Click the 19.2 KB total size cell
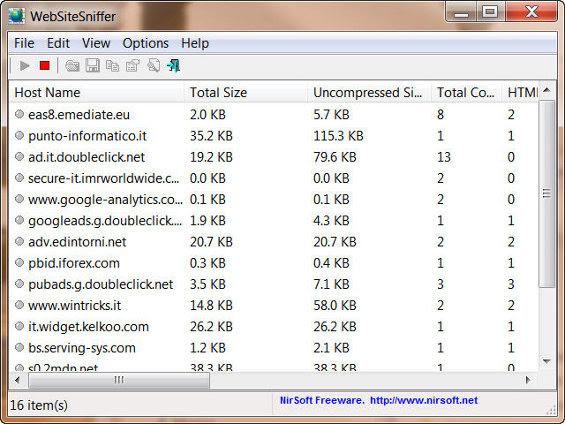 pos(211,157)
